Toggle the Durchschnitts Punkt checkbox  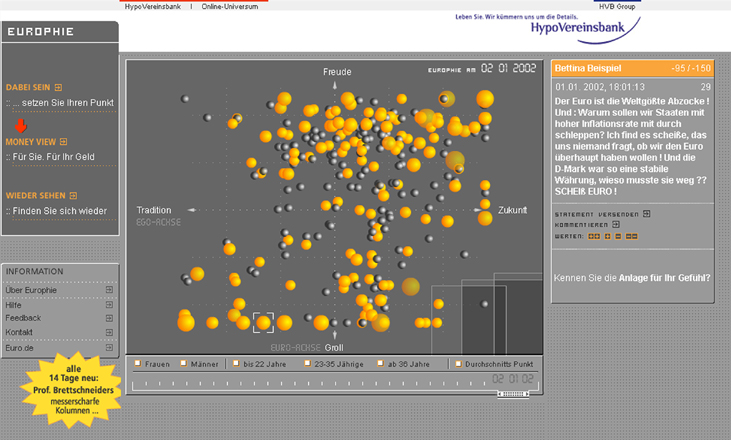pos(458,364)
